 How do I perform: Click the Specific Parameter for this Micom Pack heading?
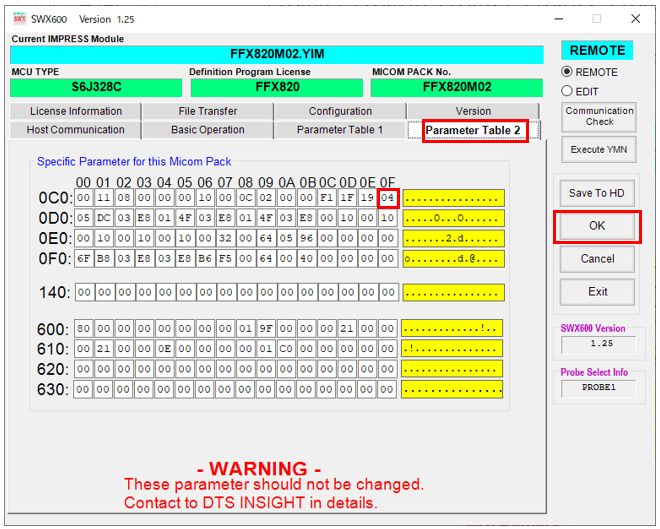(x=134, y=162)
